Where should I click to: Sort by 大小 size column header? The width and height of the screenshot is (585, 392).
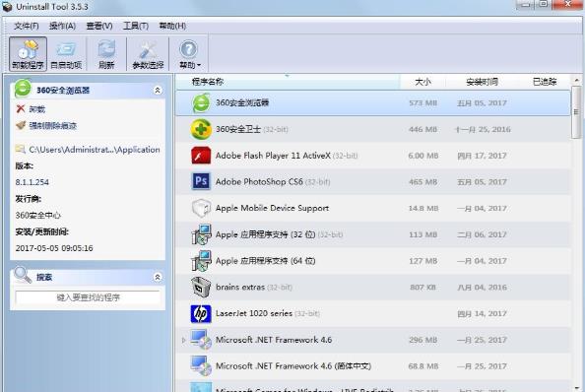(x=422, y=82)
